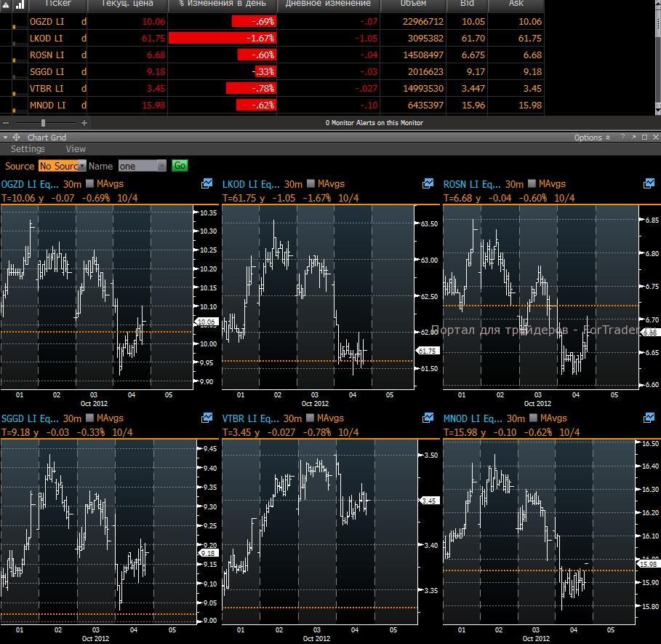Change the 30m interval on ROSN LI chart
This screenshot has height=644, width=661.
point(514,184)
